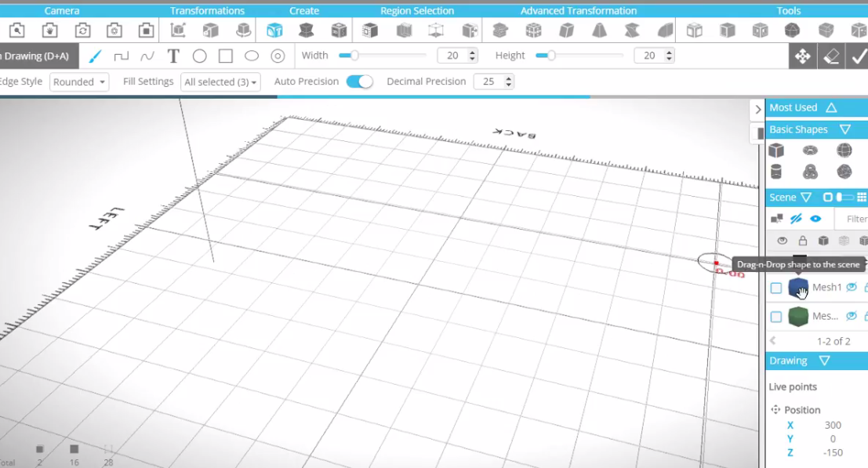Toggle Mesh1 visibility eye

pos(852,287)
